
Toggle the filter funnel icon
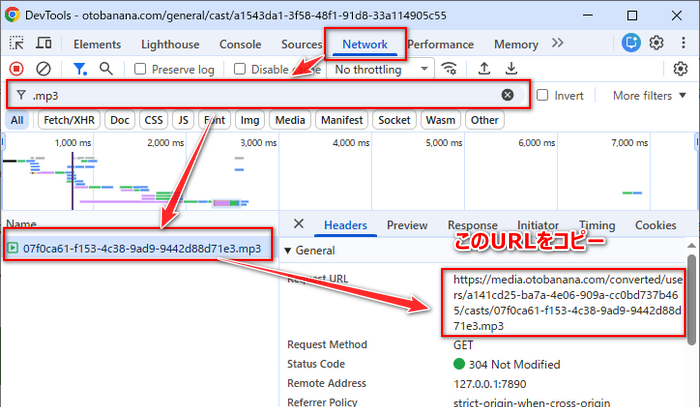point(79,69)
